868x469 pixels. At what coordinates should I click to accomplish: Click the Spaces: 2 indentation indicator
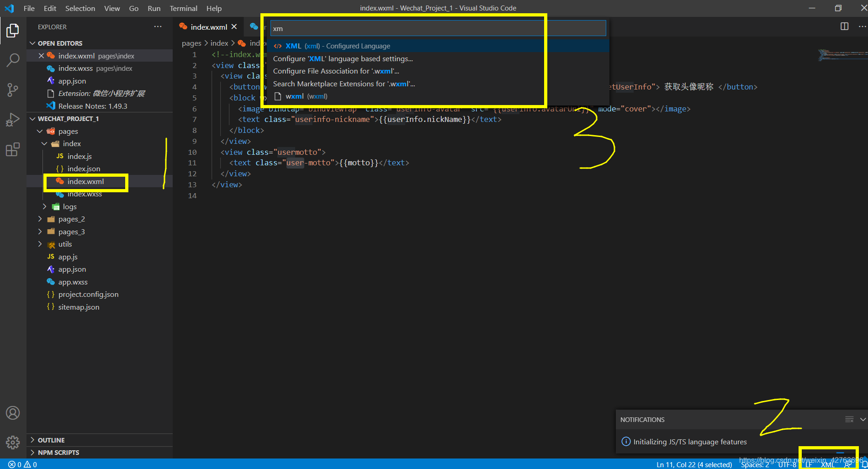click(x=755, y=464)
